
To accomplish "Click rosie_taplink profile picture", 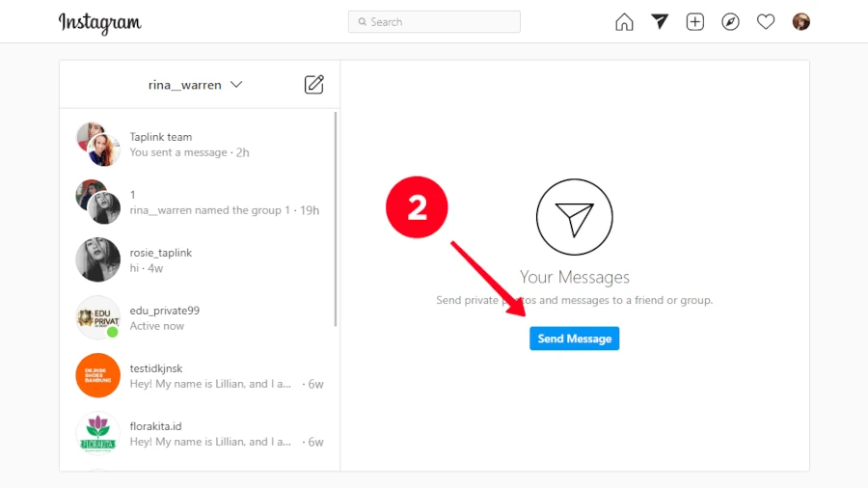I will coord(98,259).
